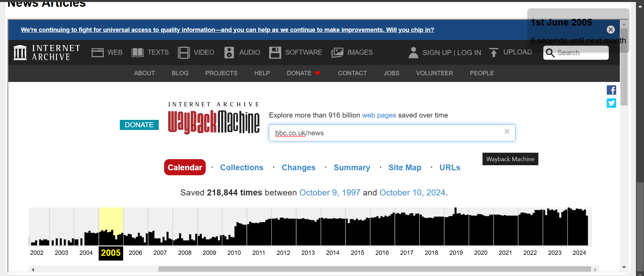This screenshot has width=644, height=276.
Task: Select year 2021 on the timeline
Action: (505, 253)
